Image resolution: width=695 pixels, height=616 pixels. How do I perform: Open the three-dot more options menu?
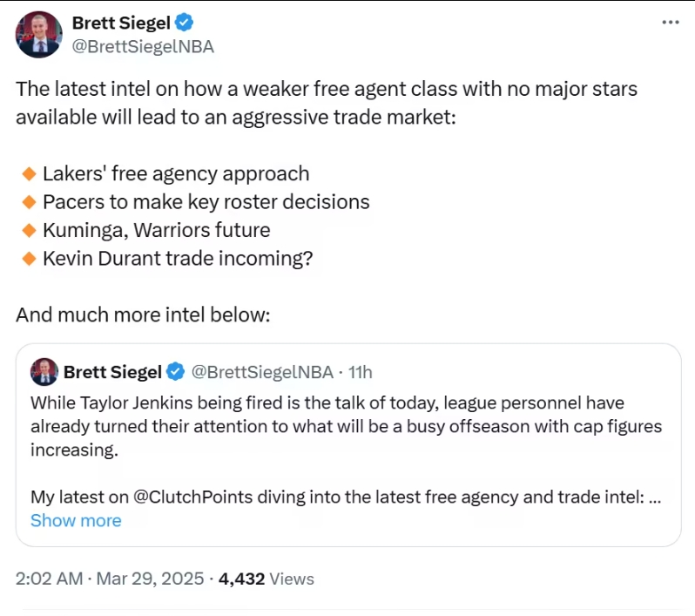670,23
